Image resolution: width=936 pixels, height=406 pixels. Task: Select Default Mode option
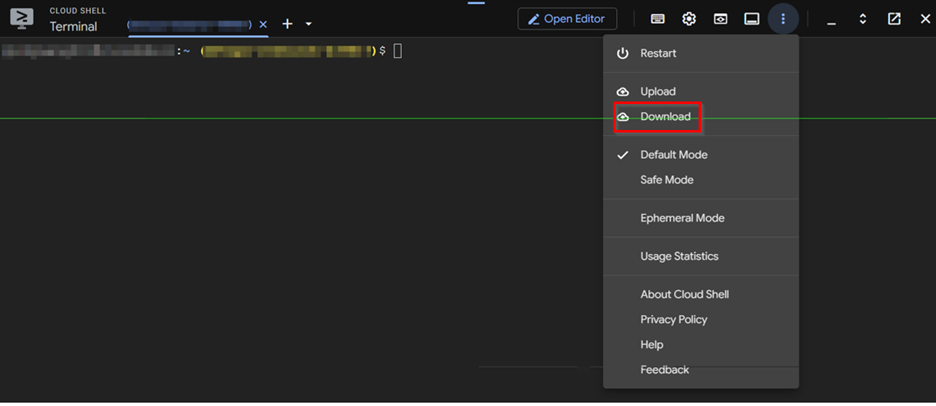click(x=673, y=155)
